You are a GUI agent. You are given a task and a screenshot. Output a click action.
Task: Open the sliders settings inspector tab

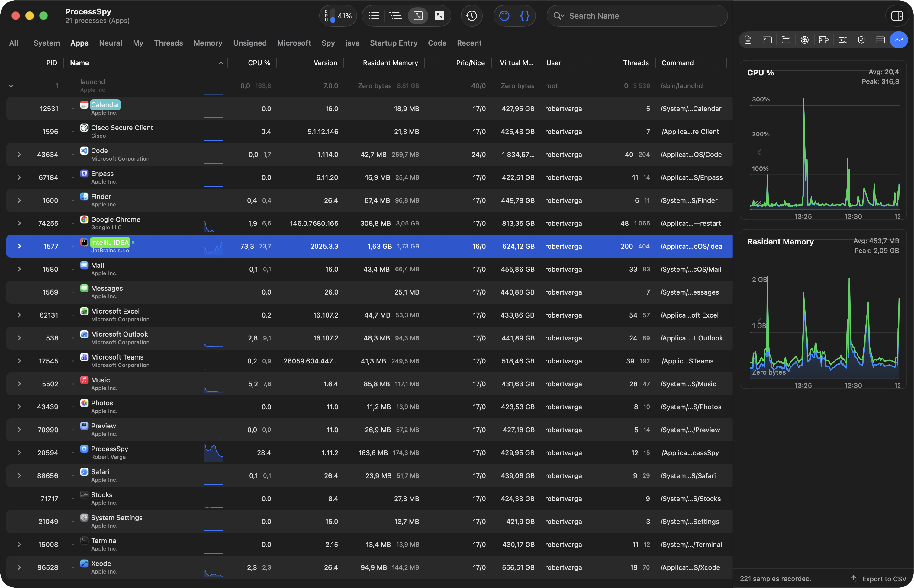click(x=842, y=40)
